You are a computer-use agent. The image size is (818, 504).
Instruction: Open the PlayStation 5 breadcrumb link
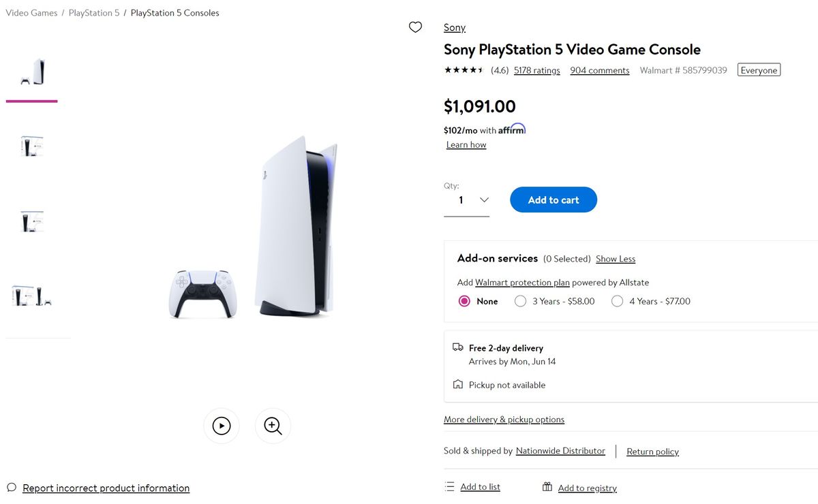(x=94, y=12)
